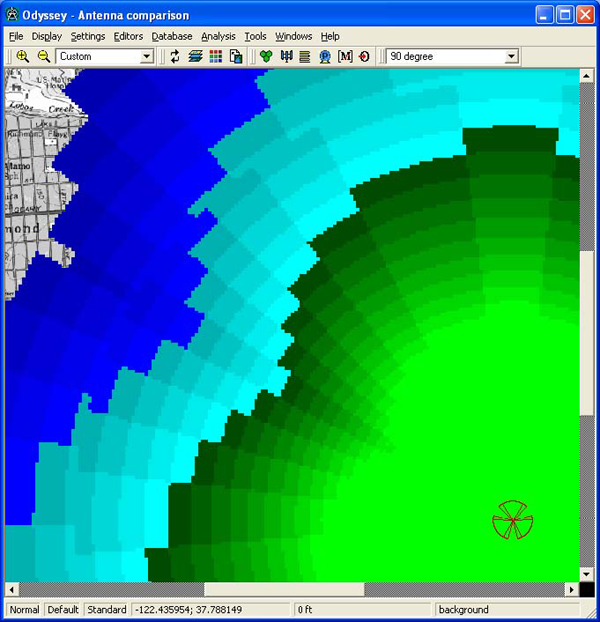Viewport: 600px width, 622px height.
Task: Click the red M toolbar icon
Action: [345, 57]
